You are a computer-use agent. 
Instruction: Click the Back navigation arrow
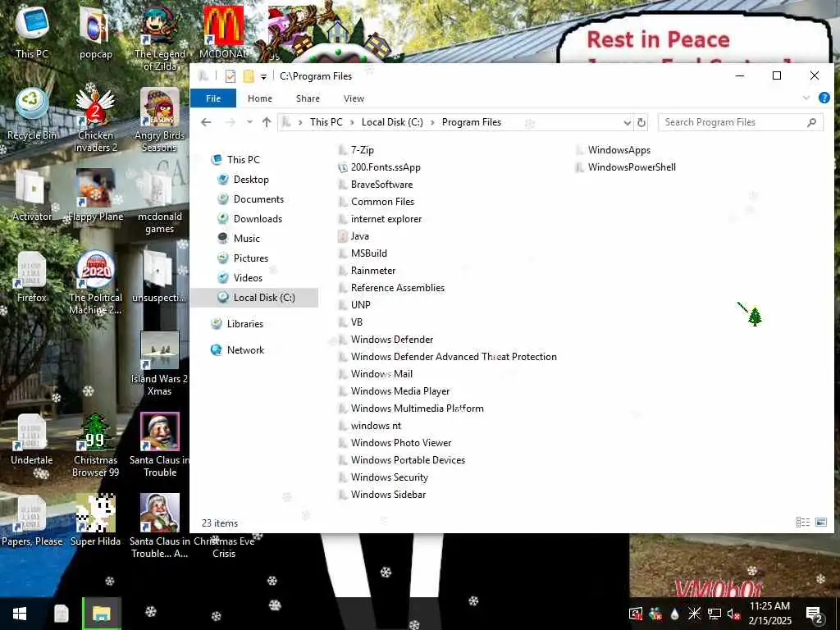(x=206, y=122)
